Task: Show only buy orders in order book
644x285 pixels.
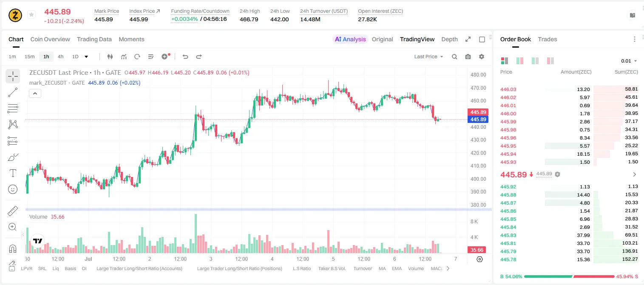Action: pos(535,61)
